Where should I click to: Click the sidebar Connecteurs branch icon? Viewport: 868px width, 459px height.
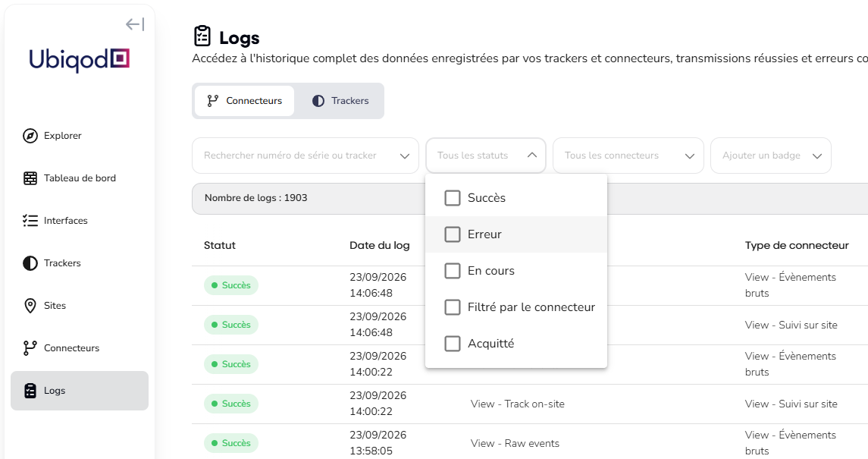[x=30, y=347]
